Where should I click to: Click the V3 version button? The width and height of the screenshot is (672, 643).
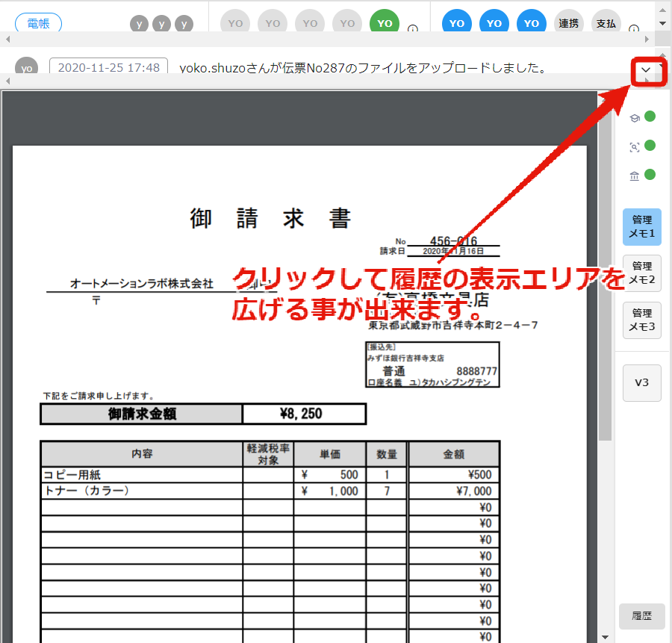coord(642,383)
